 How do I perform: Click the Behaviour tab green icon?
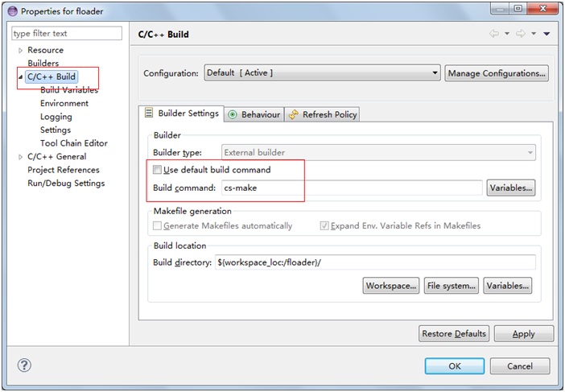[233, 114]
